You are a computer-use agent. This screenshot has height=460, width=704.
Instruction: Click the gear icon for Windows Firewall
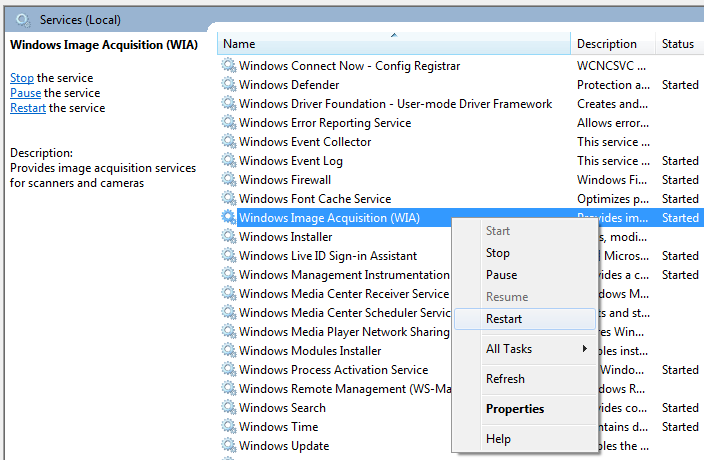(229, 180)
